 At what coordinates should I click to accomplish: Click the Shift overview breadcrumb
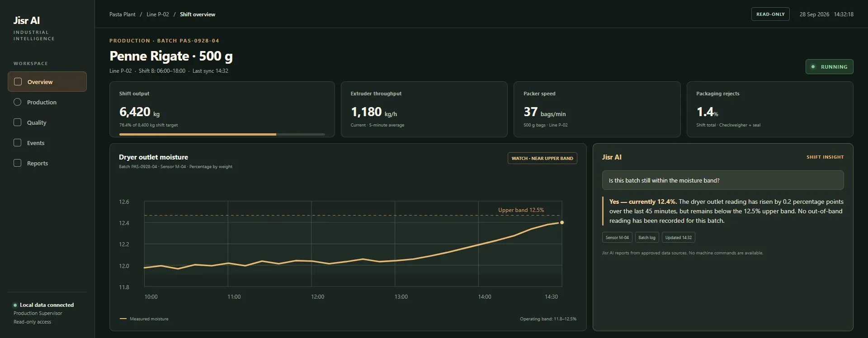(198, 14)
